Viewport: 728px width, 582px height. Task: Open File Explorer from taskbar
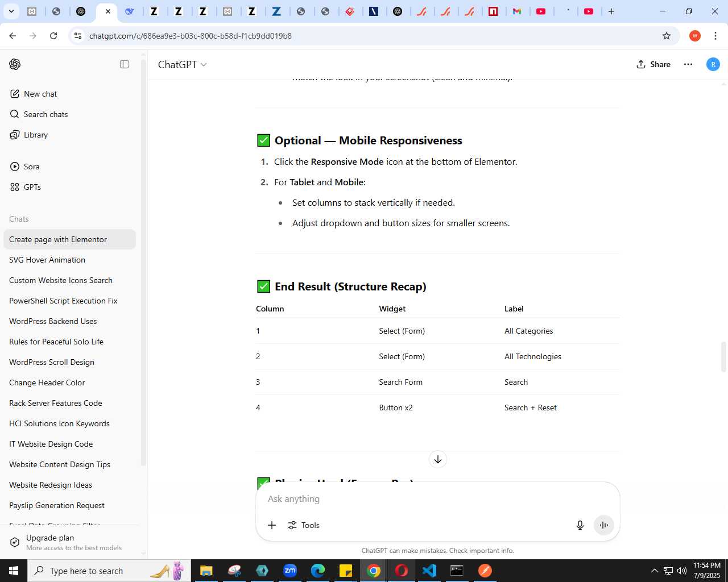206,571
